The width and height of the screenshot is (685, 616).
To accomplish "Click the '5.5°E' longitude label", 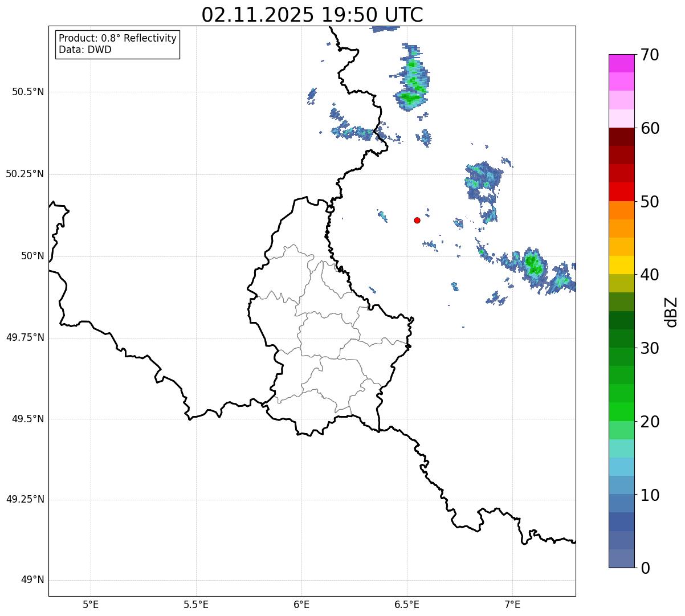I will 196,604.
